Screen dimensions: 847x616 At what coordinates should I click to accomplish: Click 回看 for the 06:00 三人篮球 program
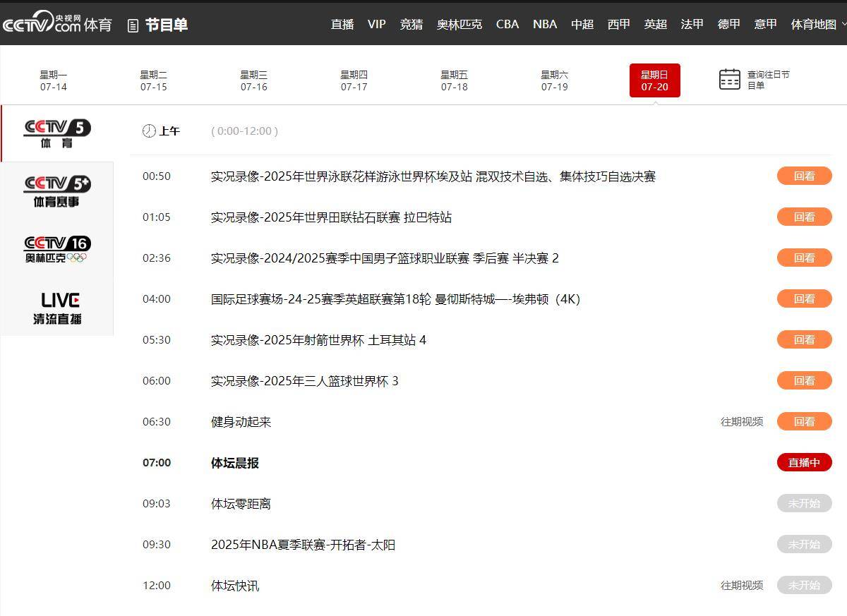805,380
